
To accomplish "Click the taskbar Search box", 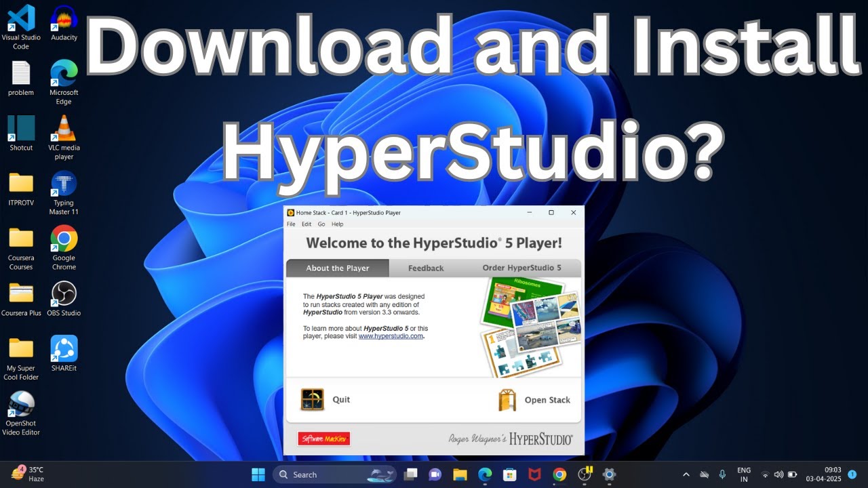I will [x=336, y=474].
